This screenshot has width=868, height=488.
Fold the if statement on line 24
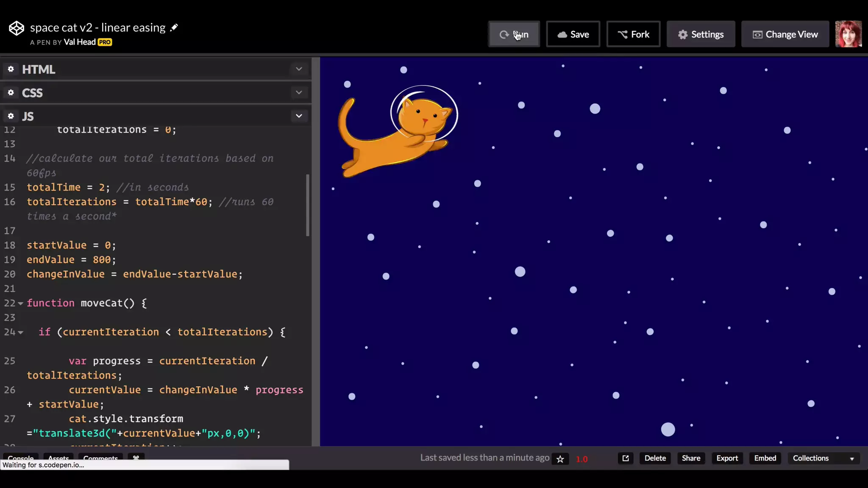20,333
